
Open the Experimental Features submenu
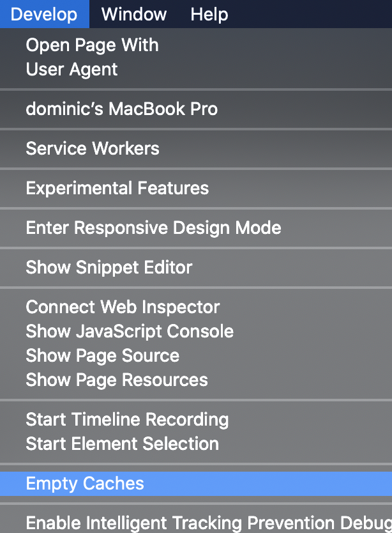tap(117, 189)
